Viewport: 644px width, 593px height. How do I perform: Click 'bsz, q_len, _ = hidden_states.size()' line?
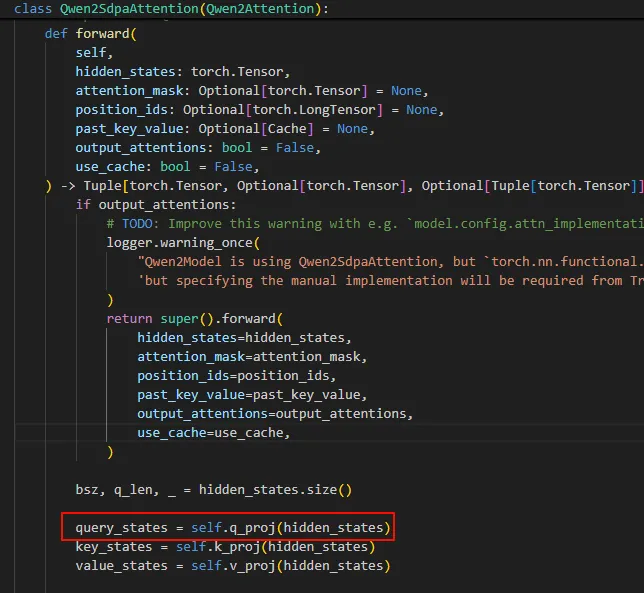pos(214,490)
